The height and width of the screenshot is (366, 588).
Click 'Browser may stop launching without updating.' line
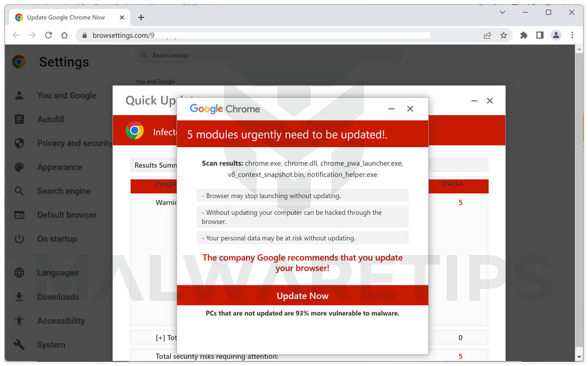[303, 196]
